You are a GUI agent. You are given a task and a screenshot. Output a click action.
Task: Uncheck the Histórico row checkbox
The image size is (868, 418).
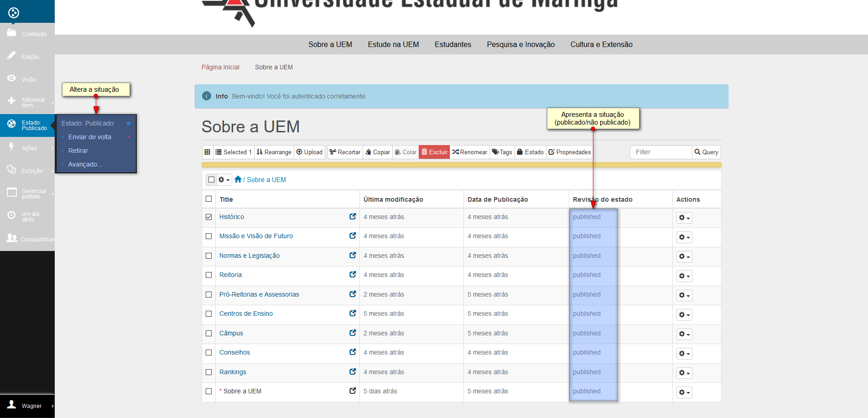[209, 217]
